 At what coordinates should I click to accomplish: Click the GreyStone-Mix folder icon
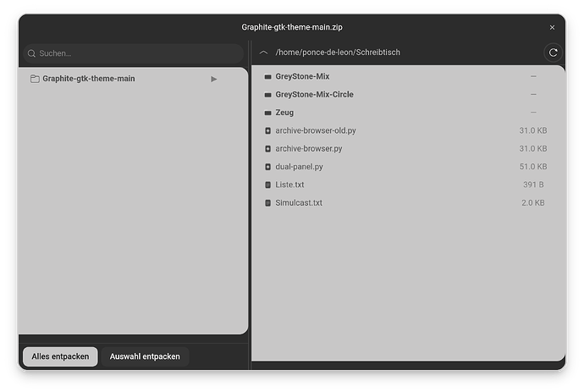pos(267,77)
